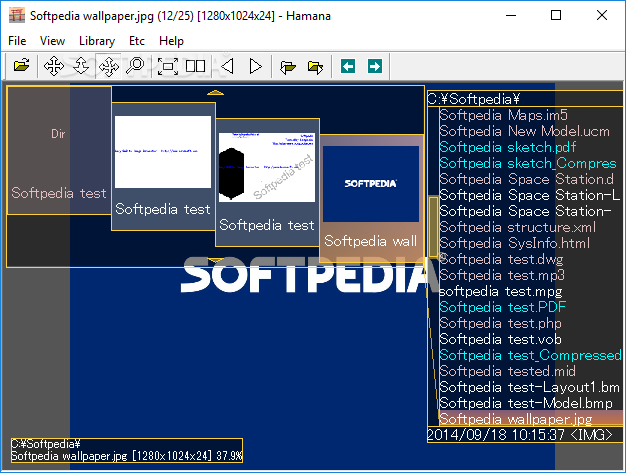
Task: Select the Softpedia wall thumbnail
Action: click(371, 198)
